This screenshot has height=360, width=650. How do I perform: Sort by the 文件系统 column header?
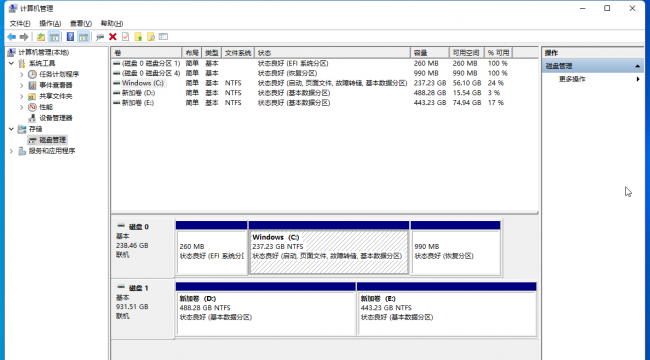(x=238, y=53)
